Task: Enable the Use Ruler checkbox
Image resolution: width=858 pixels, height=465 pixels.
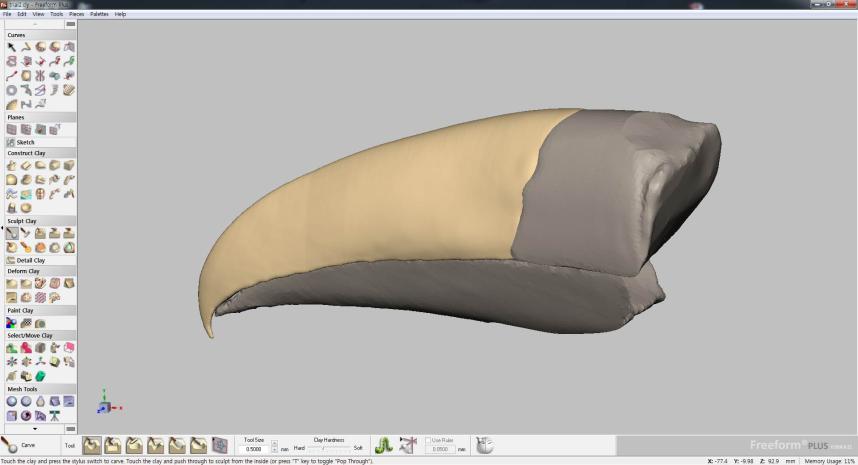Action: tap(429, 440)
